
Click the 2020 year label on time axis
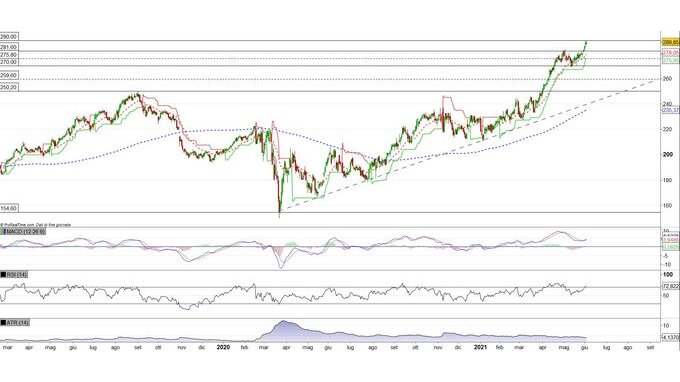pyautogui.click(x=223, y=347)
